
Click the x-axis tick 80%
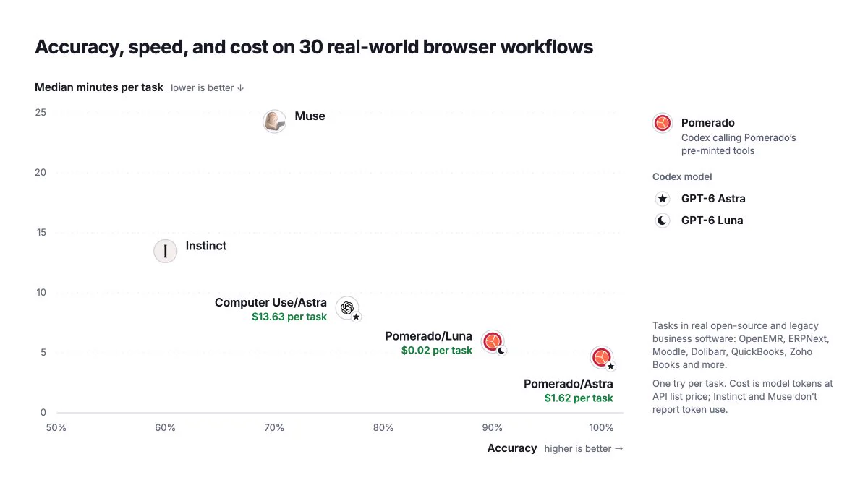click(x=383, y=427)
